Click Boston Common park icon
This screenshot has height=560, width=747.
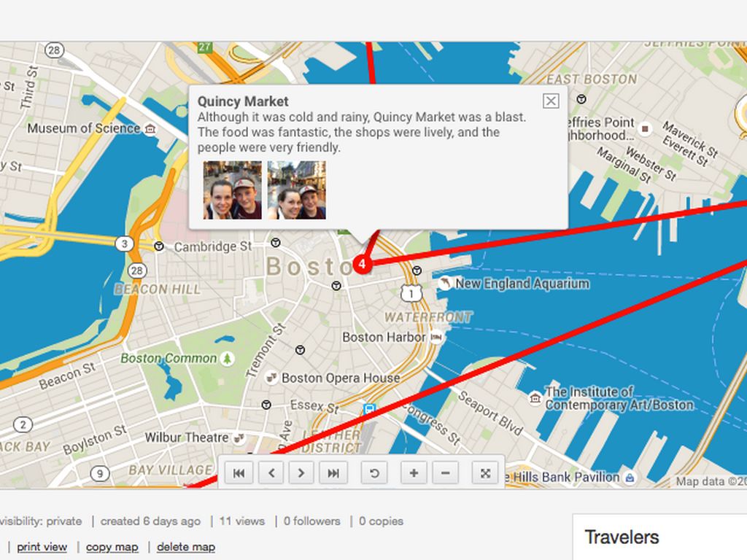click(x=228, y=358)
